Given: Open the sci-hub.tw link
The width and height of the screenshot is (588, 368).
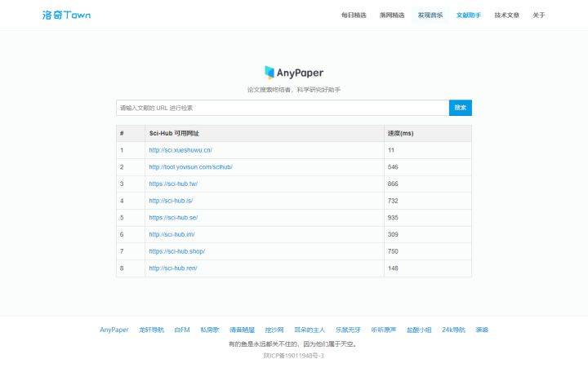Looking at the screenshot, I should tap(173, 184).
